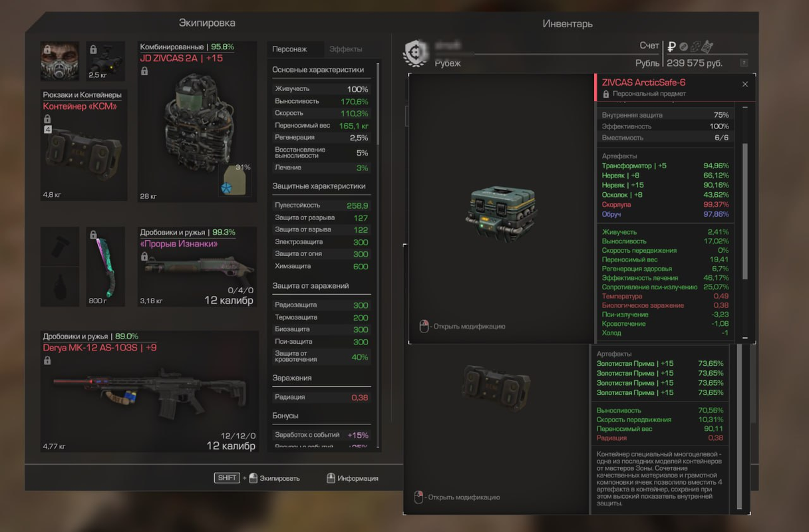Click the Рубеж faction emblem icon
Image resolution: width=809 pixels, height=532 pixels.
(416, 53)
